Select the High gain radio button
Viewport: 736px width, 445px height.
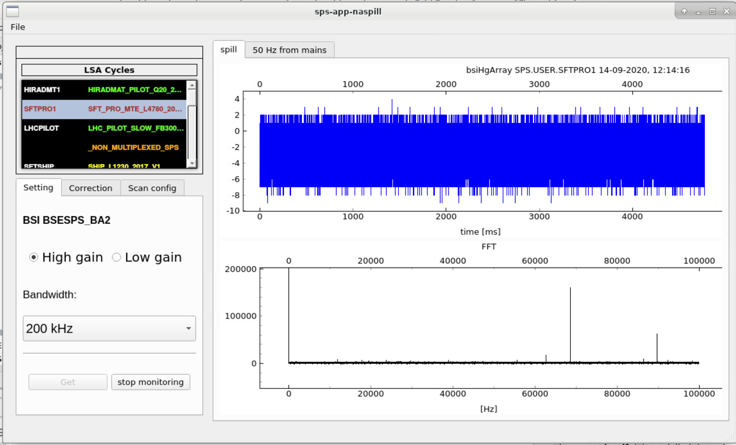click(33, 257)
